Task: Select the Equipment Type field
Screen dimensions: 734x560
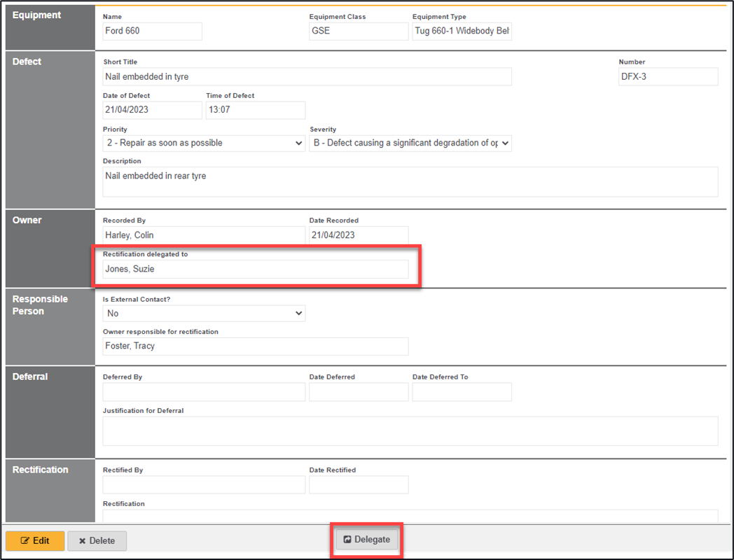Action: click(462, 31)
